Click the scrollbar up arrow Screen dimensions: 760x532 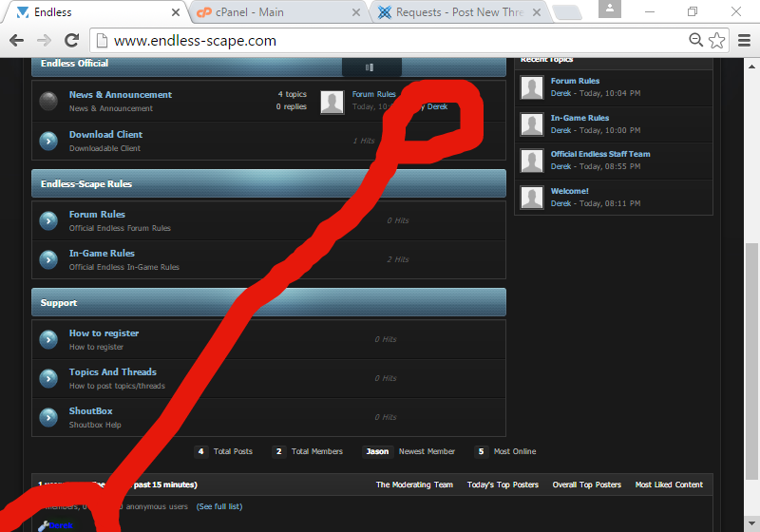751,66
